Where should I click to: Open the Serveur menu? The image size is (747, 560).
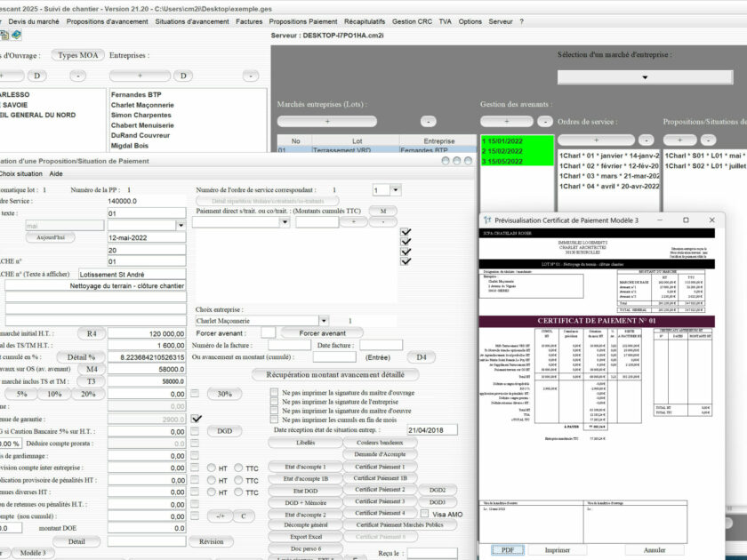500,21
